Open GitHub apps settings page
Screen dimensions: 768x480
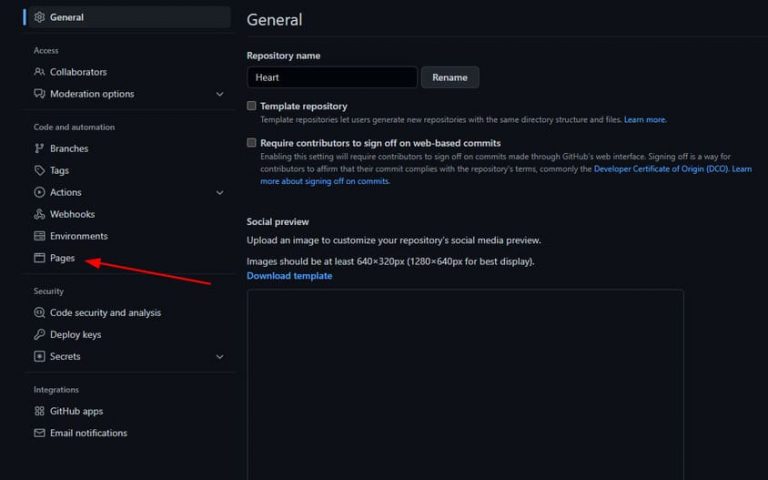pyautogui.click(x=76, y=411)
